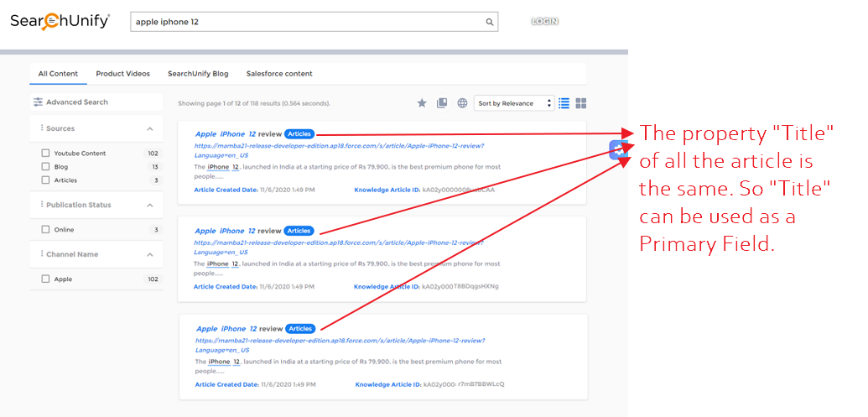Collapse the Sources facet section

(150, 129)
